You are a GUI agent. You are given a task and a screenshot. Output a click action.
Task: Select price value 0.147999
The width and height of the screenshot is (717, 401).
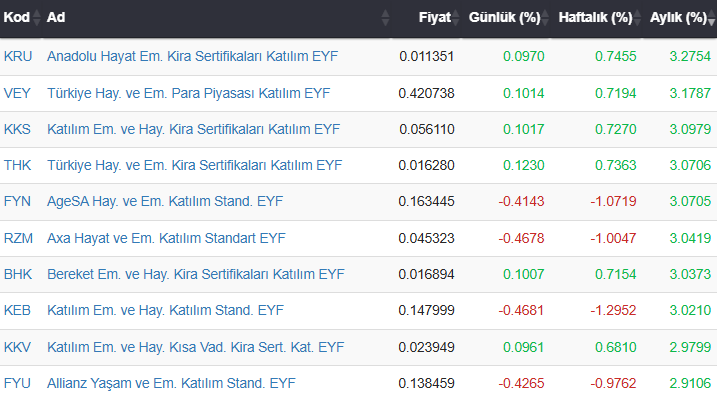click(426, 310)
